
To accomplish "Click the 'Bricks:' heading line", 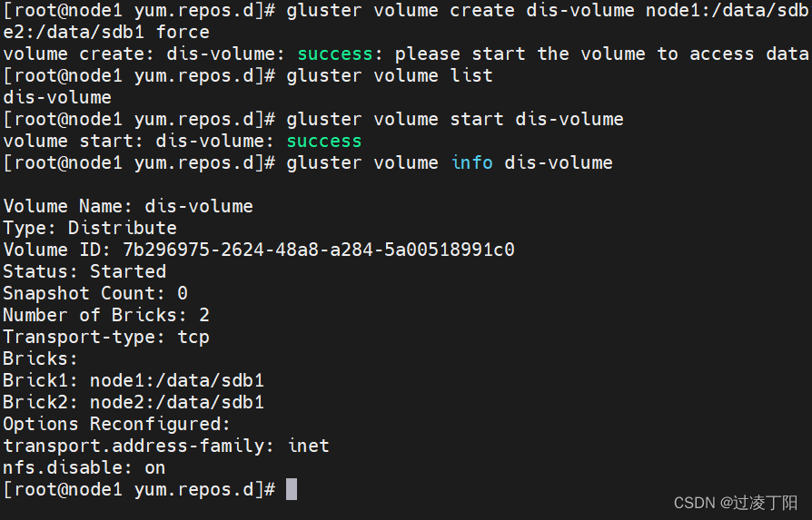I will point(40,359).
